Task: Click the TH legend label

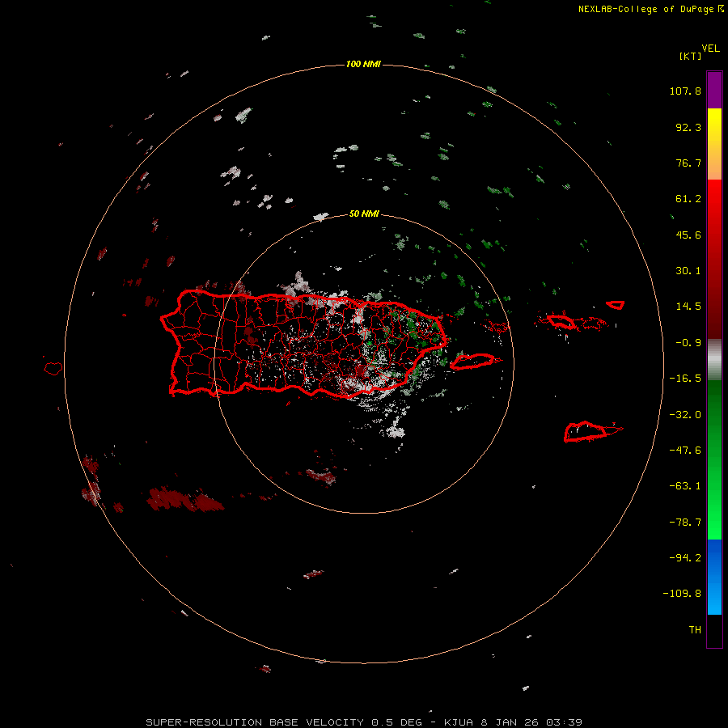Action: (695, 629)
